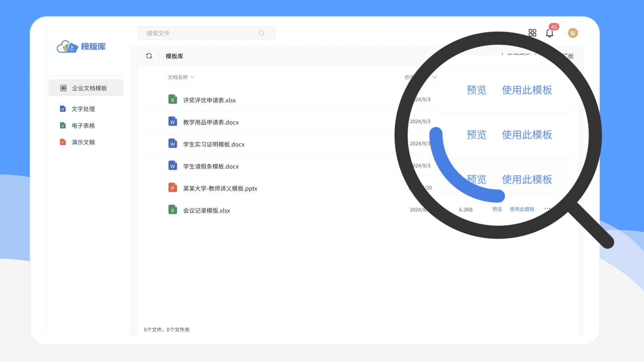Open the 演示文稿 category
This screenshot has height=362, width=644.
[x=83, y=142]
